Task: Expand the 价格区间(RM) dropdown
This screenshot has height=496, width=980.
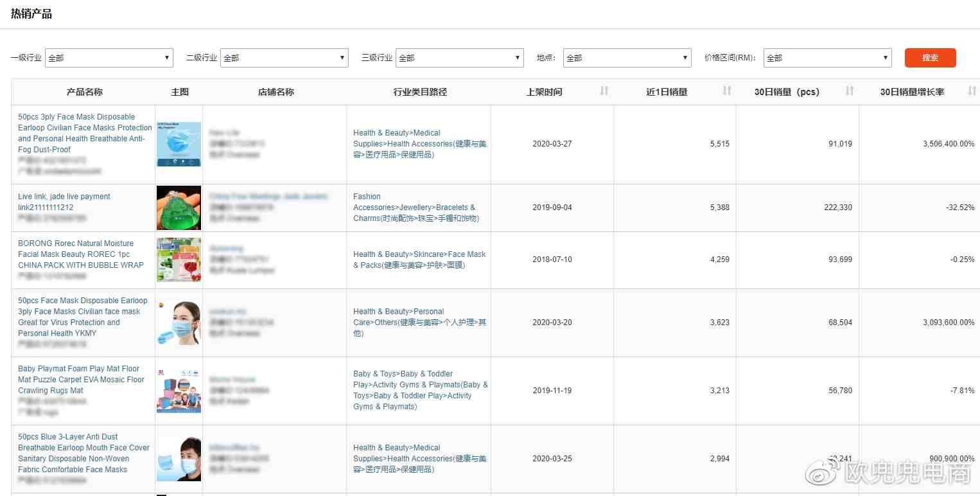Action: [827, 58]
